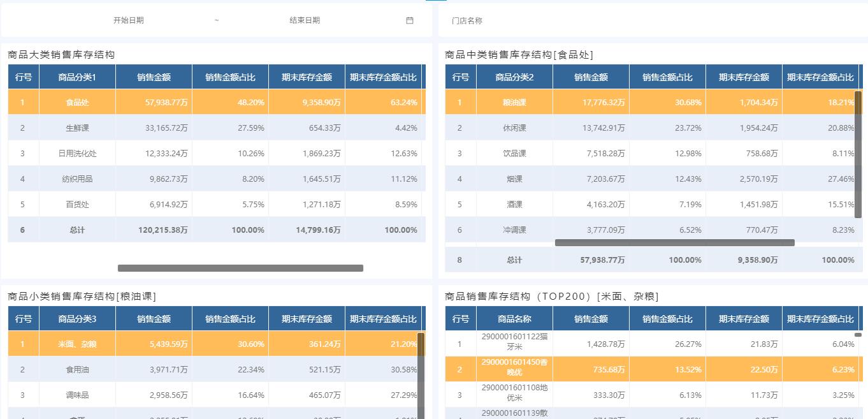Click the horizontal scrollbar under 商品大类 table
Viewport: 868px width, 419px height.
(240, 268)
